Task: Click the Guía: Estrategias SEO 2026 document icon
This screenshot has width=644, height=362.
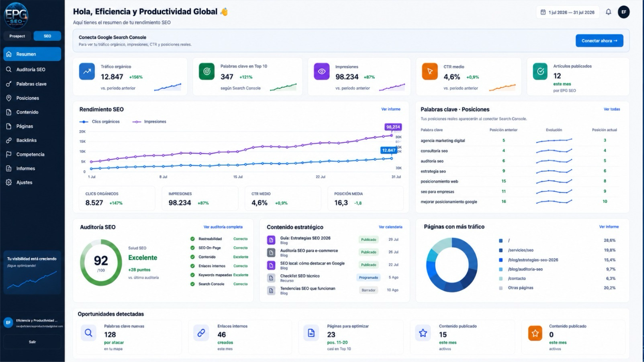Action: tap(271, 240)
